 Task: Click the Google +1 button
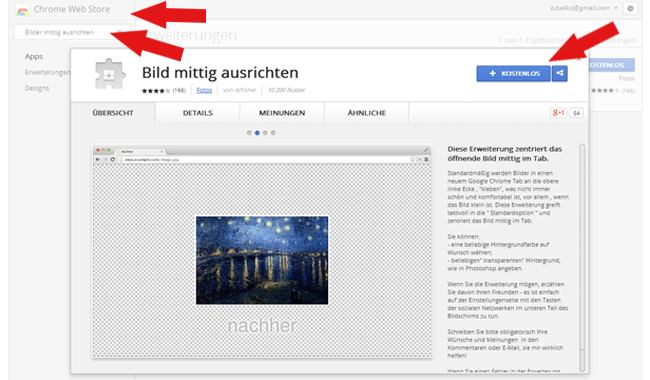tap(558, 112)
